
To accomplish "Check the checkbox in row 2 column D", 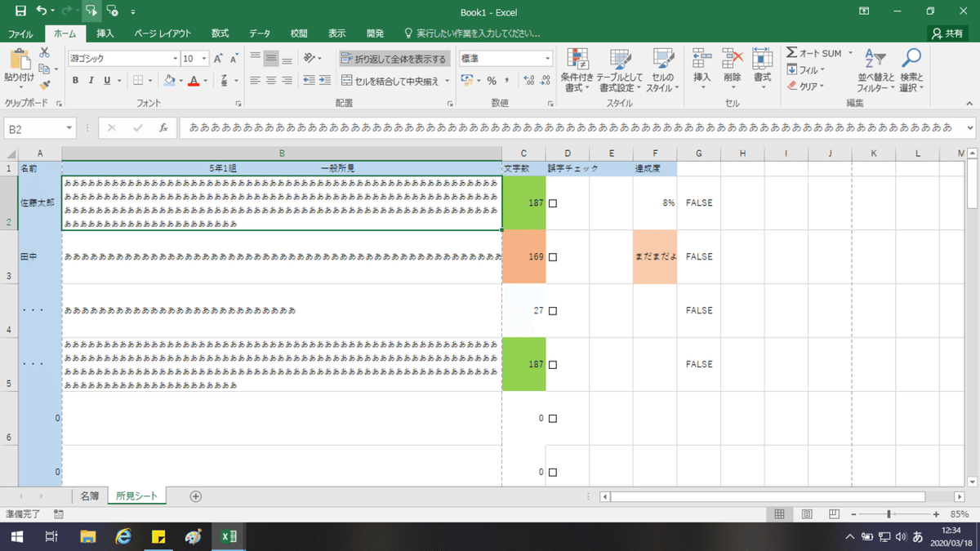I will pyautogui.click(x=553, y=203).
